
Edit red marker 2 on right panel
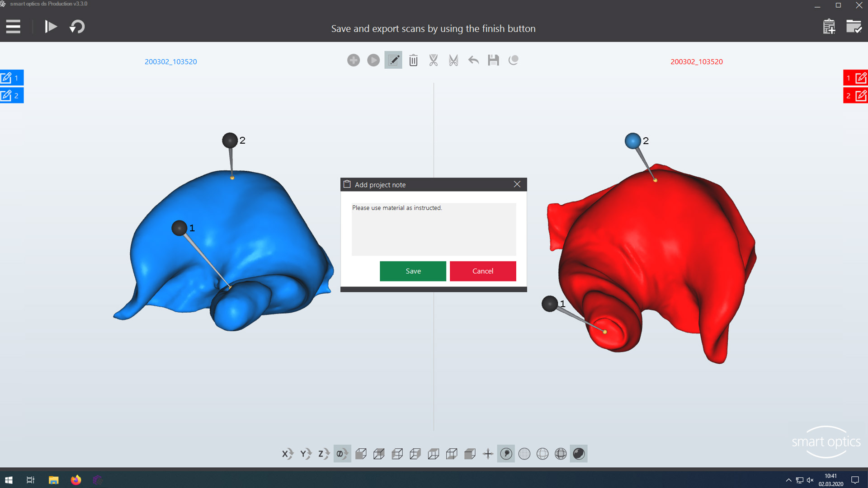855,95
